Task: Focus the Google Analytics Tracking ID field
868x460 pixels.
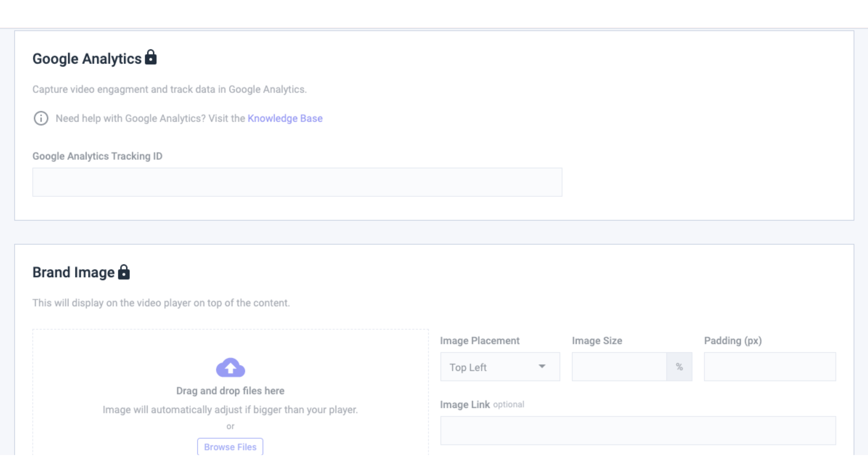Action: [297, 182]
